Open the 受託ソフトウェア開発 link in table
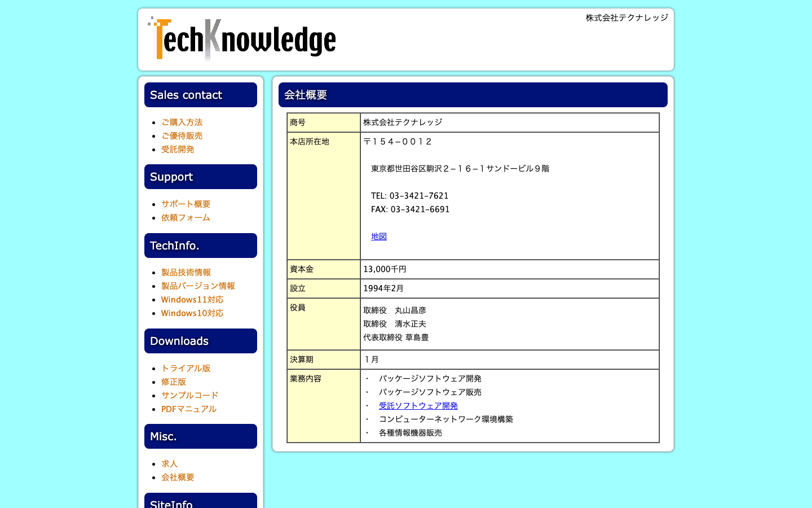 click(x=418, y=406)
